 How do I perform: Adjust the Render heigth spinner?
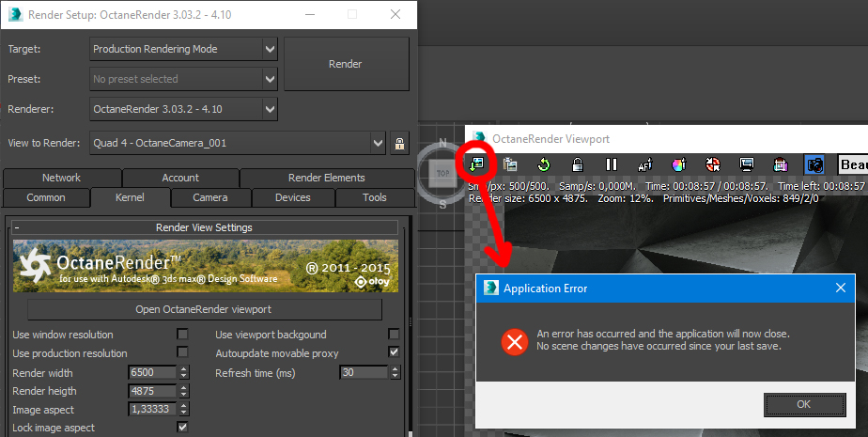(184, 391)
